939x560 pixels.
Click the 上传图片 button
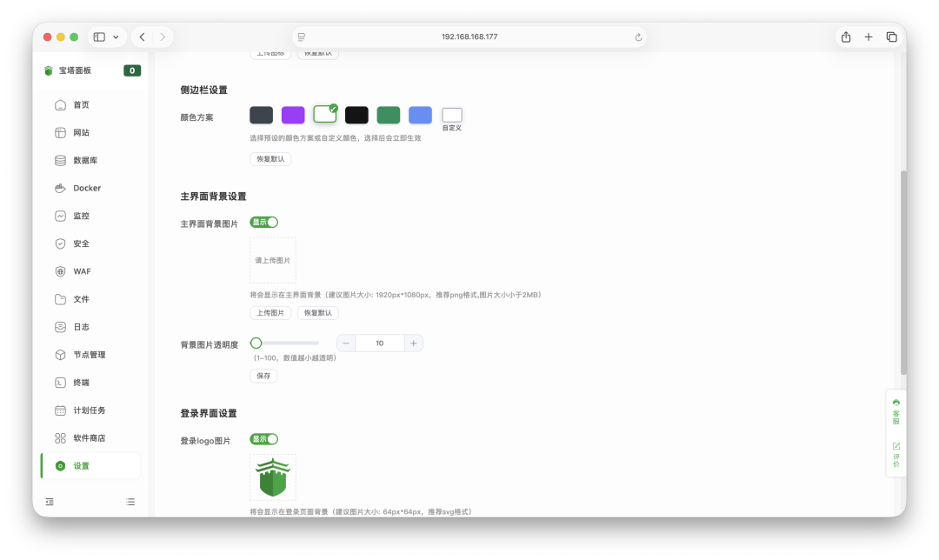click(270, 313)
